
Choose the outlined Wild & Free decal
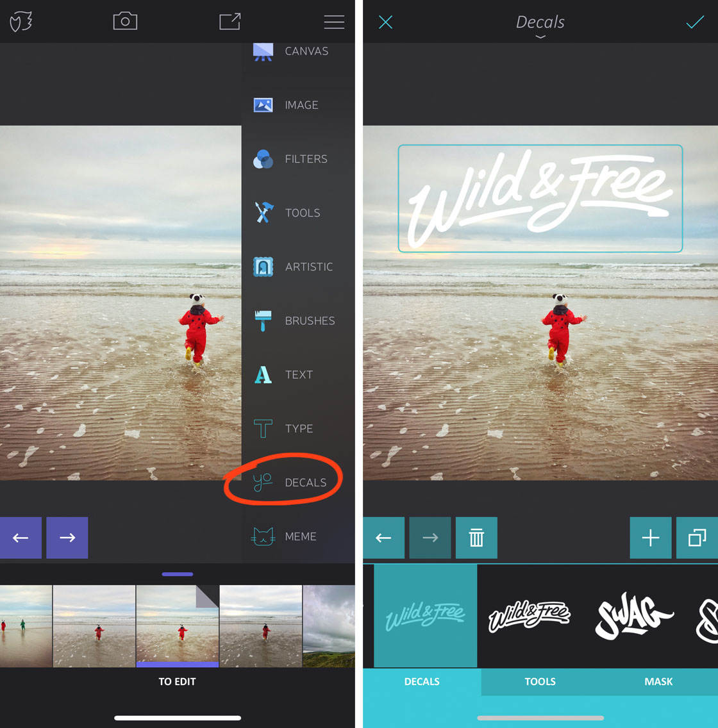pos(530,616)
